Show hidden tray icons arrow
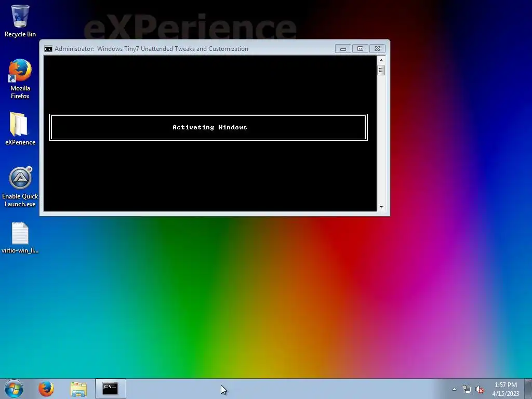Image resolution: width=532 pixels, height=399 pixels. click(x=454, y=389)
